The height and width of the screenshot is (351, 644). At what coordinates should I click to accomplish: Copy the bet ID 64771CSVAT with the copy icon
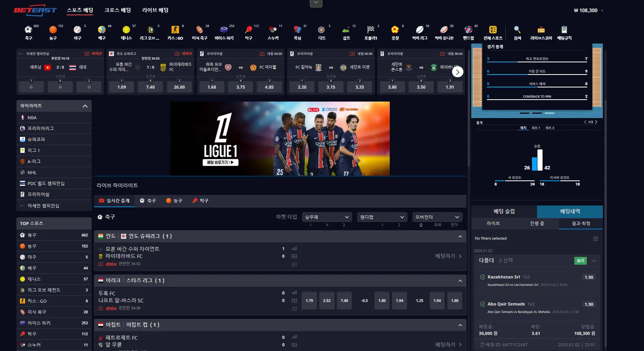(x=482, y=345)
